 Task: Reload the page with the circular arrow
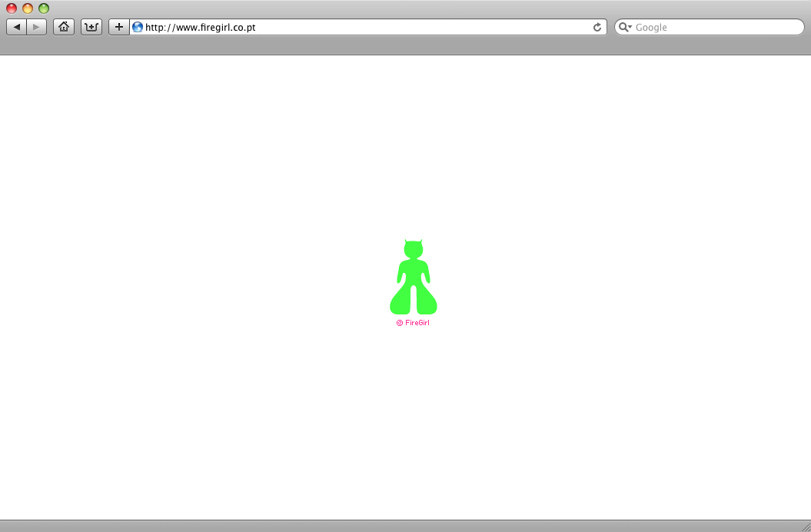[597, 27]
